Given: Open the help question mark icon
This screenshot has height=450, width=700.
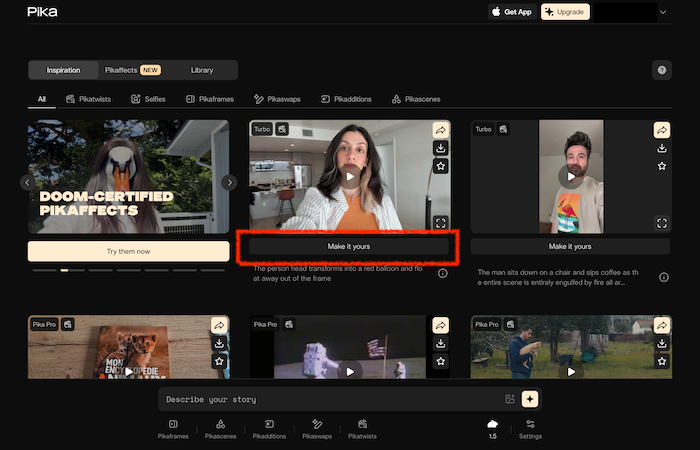Looking at the screenshot, I should pos(661,70).
